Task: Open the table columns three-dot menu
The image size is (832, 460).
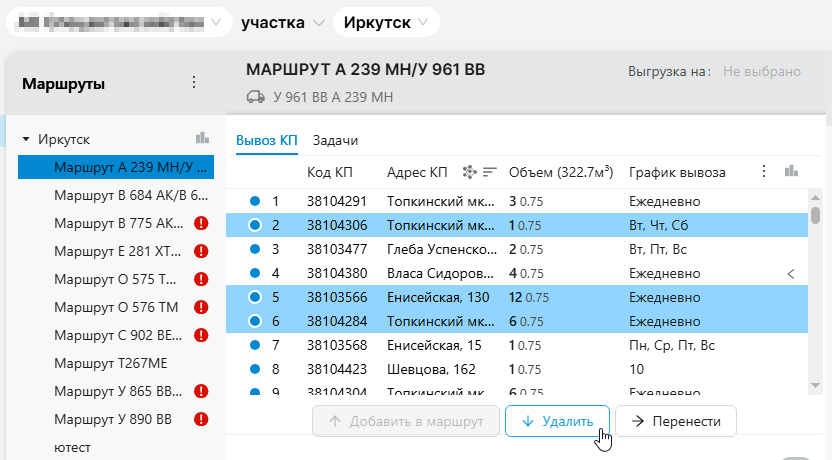Action: click(x=765, y=171)
